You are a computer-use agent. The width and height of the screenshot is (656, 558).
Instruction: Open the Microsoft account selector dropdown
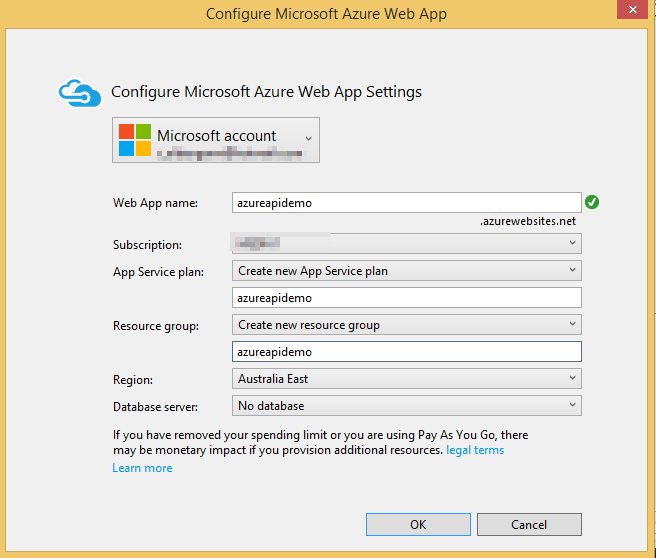(x=216, y=140)
